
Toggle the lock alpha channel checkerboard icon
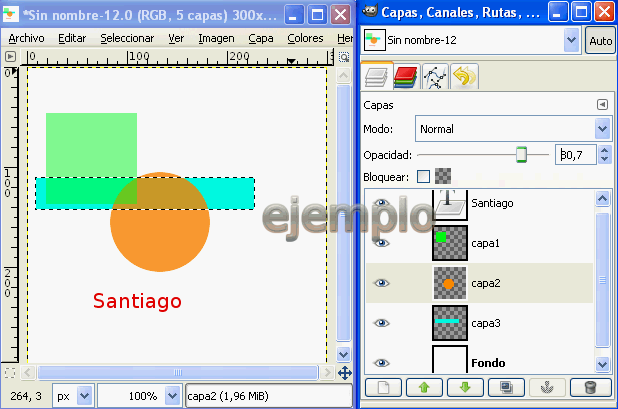click(443, 176)
